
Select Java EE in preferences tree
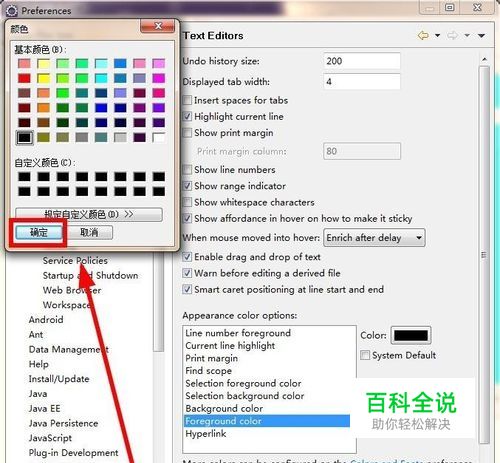point(44,408)
